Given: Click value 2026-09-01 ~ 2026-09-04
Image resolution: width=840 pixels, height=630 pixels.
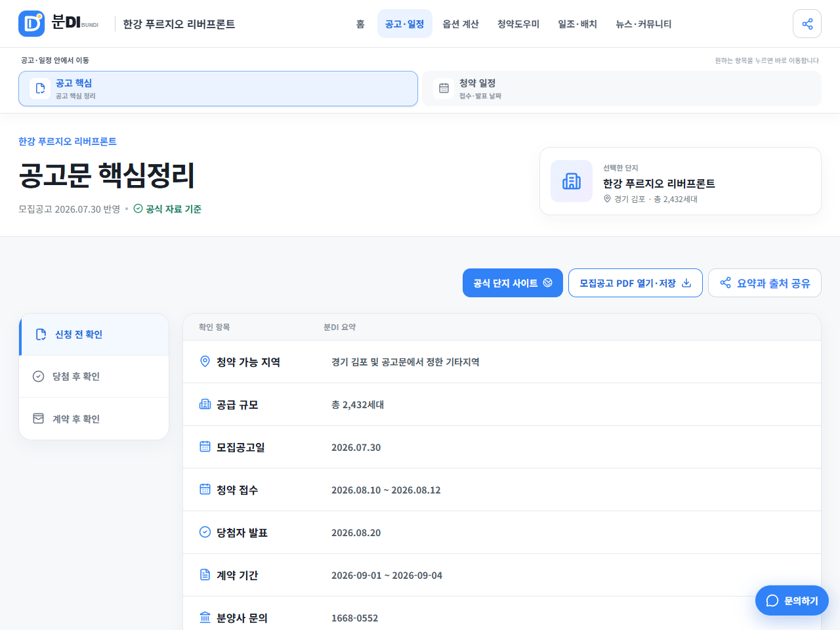Looking at the screenshot, I should coord(387,575).
